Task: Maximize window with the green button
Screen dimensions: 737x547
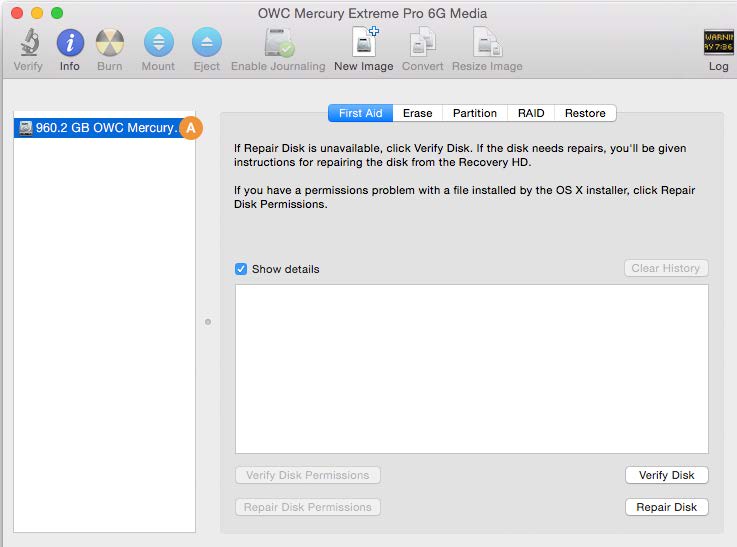Action: 57,13
